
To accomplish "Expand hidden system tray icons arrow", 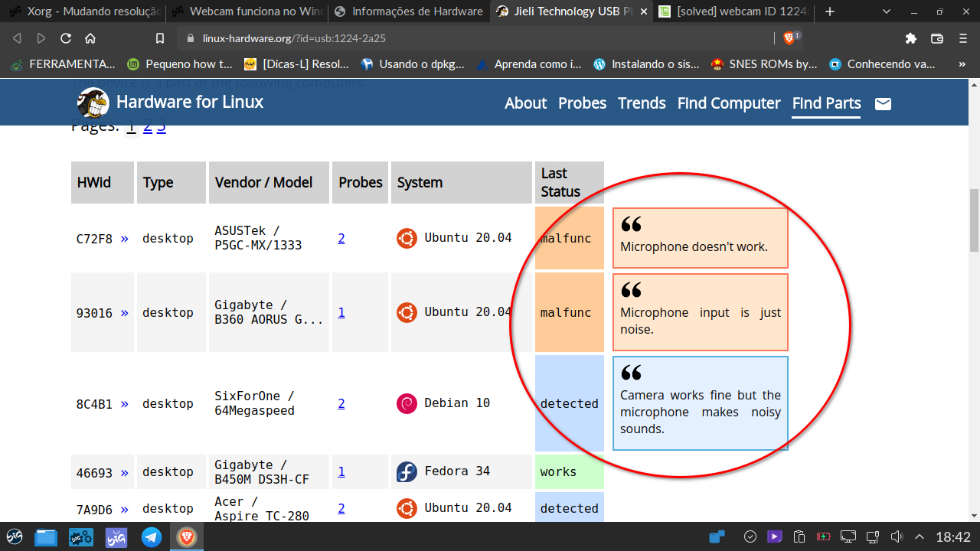I will [920, 536].
